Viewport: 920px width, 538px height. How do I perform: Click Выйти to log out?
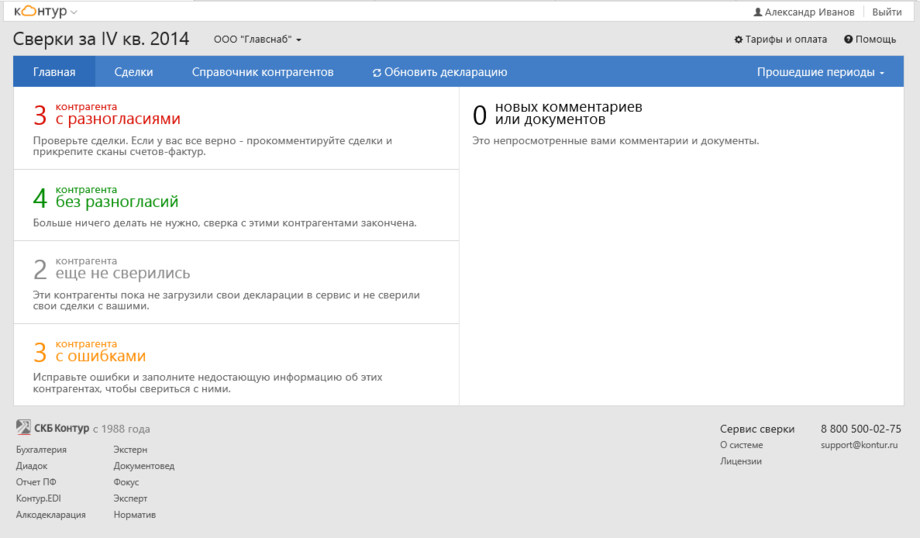tap(887, 12)
